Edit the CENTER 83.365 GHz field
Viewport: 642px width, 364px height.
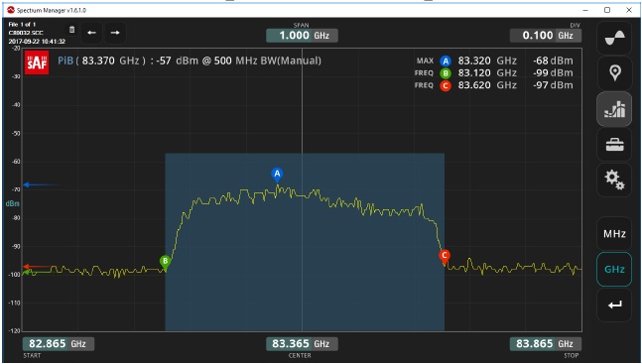303,344
